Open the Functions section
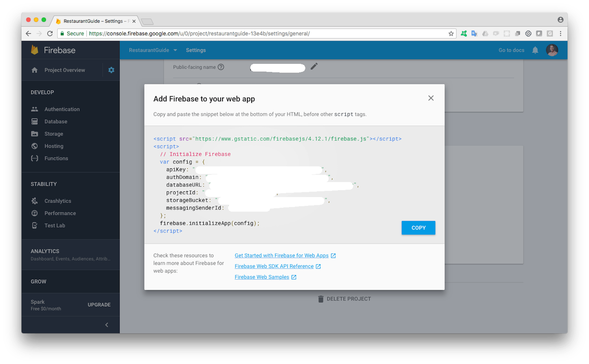This screenshot has width=589, height=364. [56, 158]
